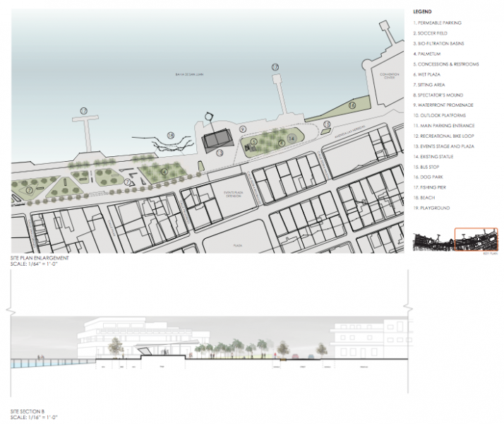Click the outlook platforms marker over the water
This screenshot has height=424, width=504.
point(170,135)
